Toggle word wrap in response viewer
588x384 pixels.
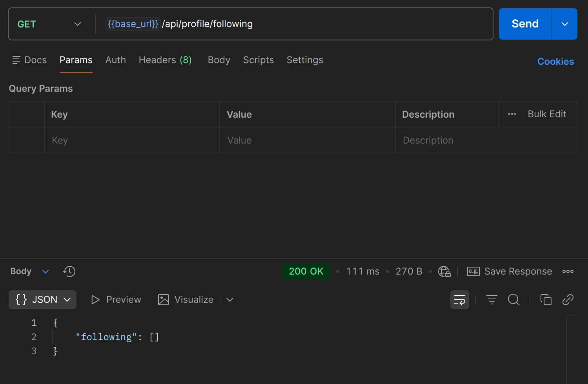pos(459,300)
